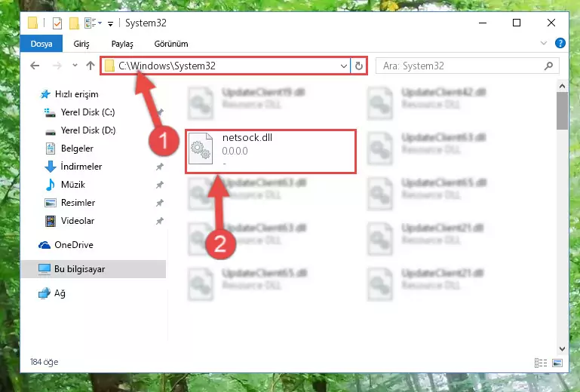Image resolution: width=580 pixels, height=392 pixels.
Task: Open Yerel Disk (C:) in sidebar
Action: pos(79,112)
